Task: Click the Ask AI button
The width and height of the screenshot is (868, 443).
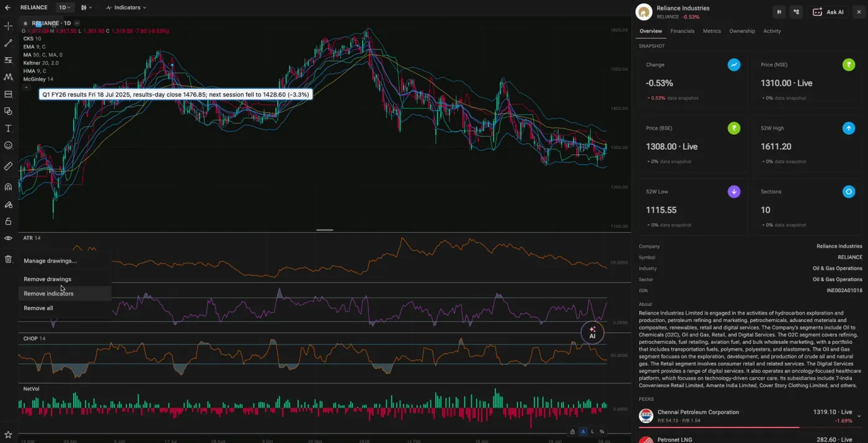Action: [828, 12]
